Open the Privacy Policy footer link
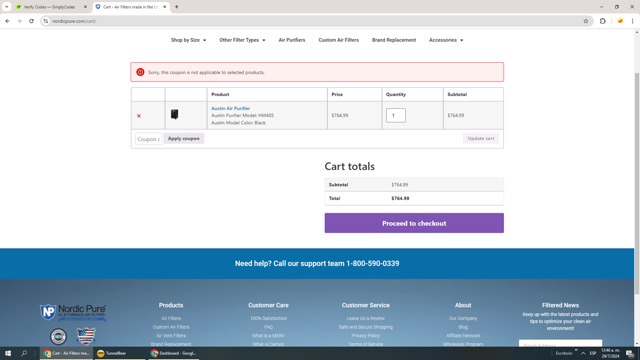The width and height of the screenshot is (640, 360). click(x=365, y=336)
